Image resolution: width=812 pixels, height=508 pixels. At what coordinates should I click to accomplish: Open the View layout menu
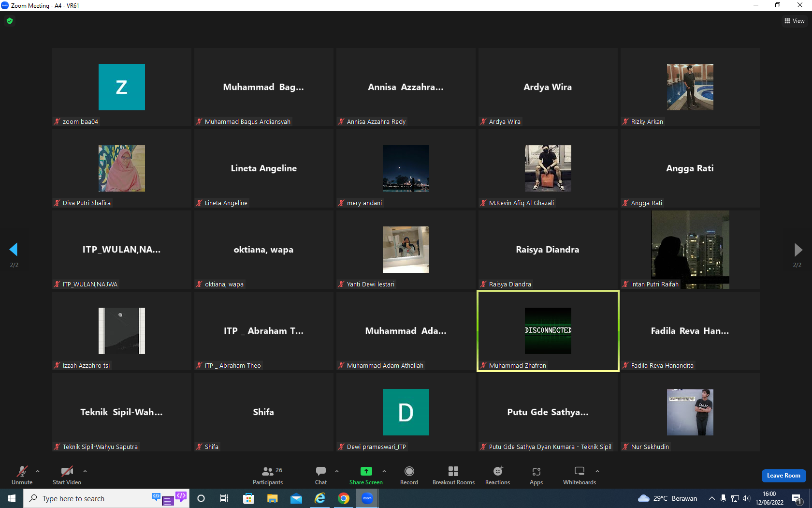[x=794, y=21]
